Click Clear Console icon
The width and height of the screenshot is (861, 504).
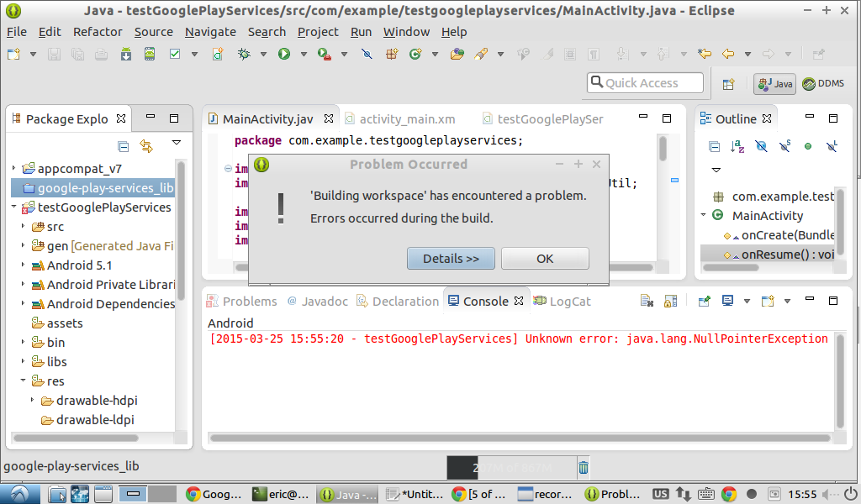coord(647,301)
